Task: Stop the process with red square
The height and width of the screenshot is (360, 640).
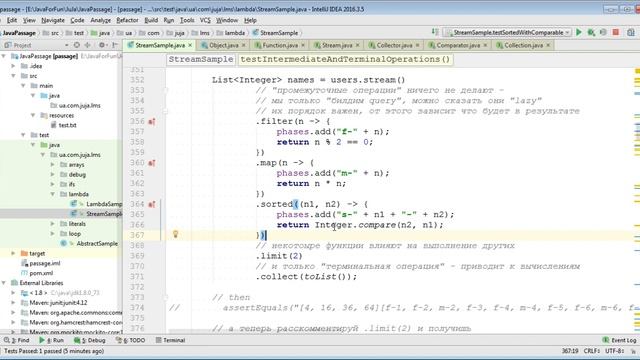Action: (x=616, y=32)
